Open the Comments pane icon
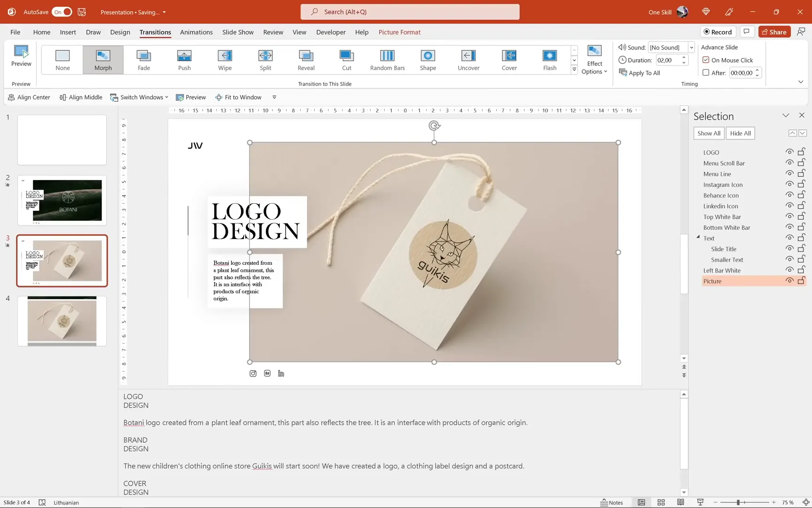Screen dimensions: 812x508 (x=746, y=32)
